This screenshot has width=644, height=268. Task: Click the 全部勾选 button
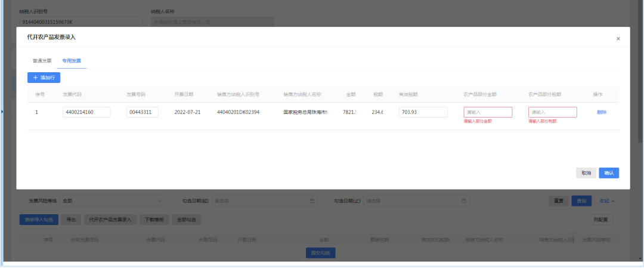187,220
